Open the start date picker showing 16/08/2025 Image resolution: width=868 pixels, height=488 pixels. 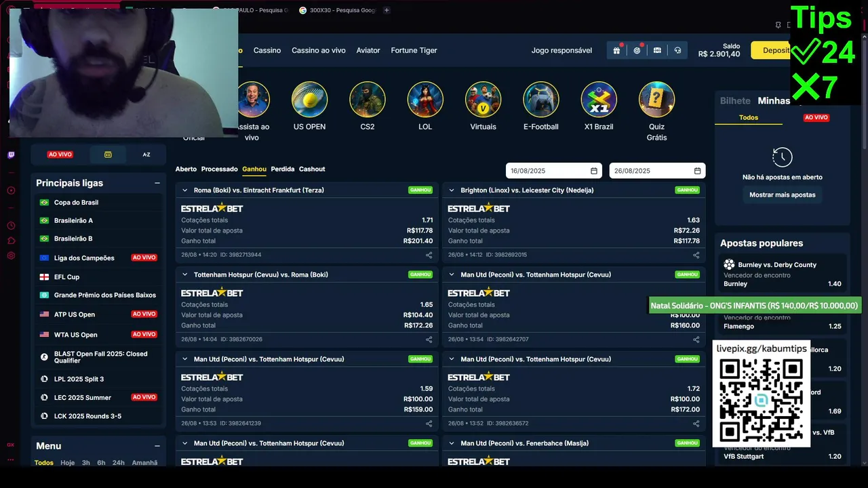pos(554,171)
